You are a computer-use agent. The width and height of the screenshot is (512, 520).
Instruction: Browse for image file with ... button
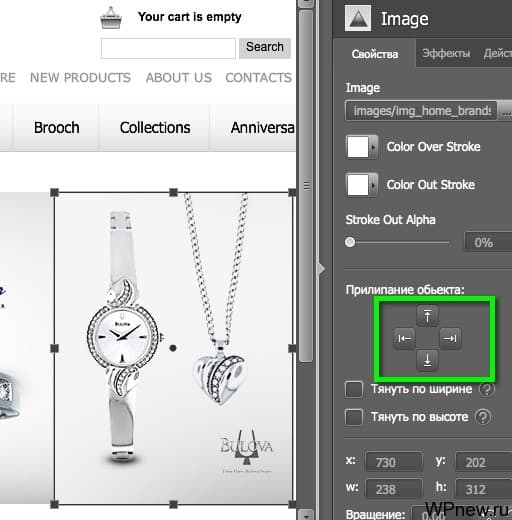[x=506, y=111]
